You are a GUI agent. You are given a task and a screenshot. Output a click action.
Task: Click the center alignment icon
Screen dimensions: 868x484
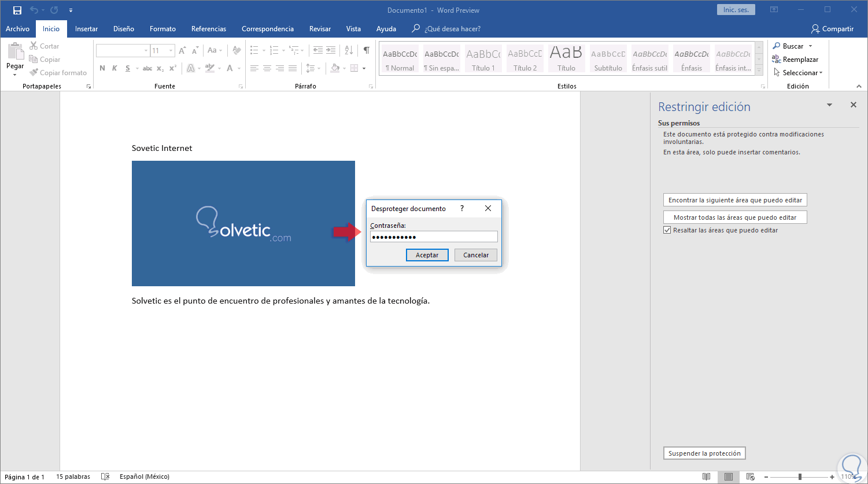(x=267, y=68)
